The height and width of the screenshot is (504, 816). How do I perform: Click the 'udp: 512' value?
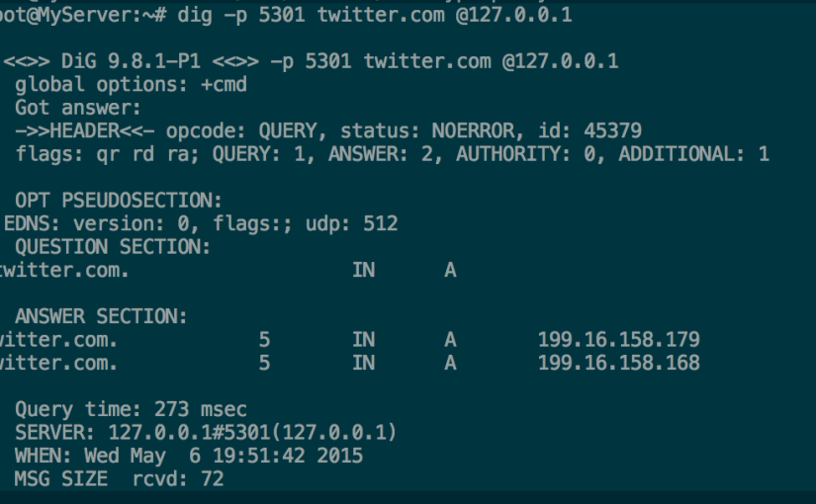352,223
